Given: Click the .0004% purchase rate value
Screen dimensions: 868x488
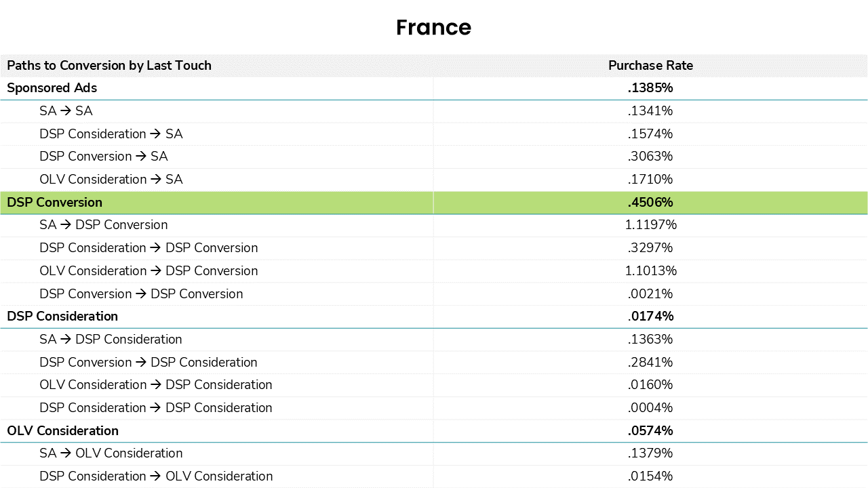Looking at the screenshot, I should click(x=650, y=408).
